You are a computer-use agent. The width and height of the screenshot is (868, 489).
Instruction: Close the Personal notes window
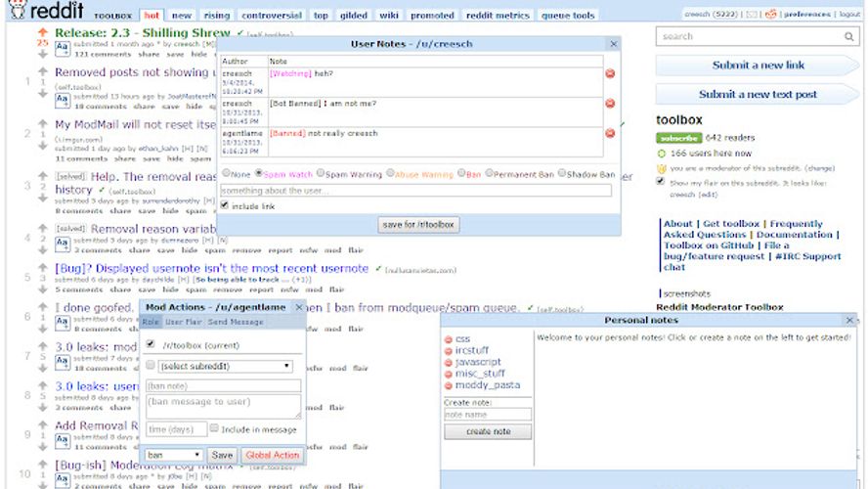click(849, 320)
